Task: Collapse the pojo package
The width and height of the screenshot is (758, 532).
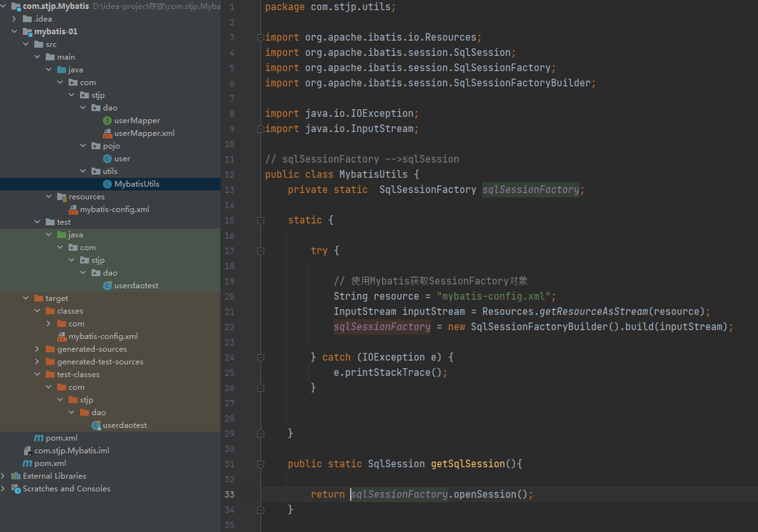Action: pyautogui.click(x=83, y=146)
